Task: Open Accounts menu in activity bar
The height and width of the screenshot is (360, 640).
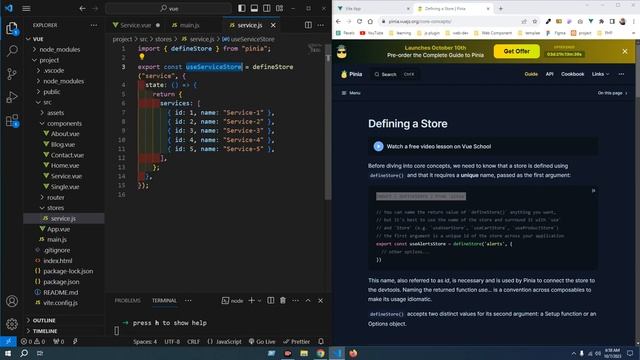Action: pyautogui.click(x=12, y=301)
